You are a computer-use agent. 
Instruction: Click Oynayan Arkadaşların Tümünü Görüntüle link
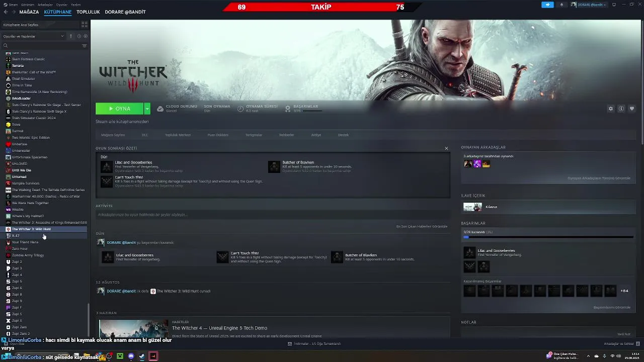(x=599, y=178)
